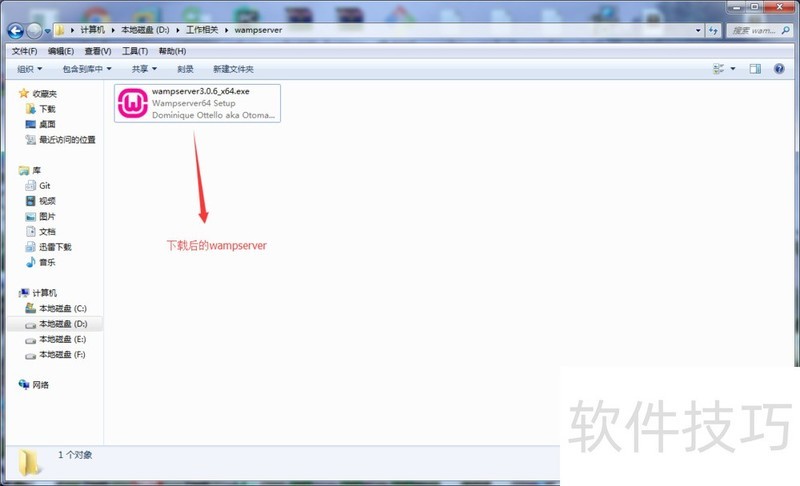This screenshot has width=800, height=486.
Task: Open the 文件(F) menu
Action: click(x=24, y=51)
